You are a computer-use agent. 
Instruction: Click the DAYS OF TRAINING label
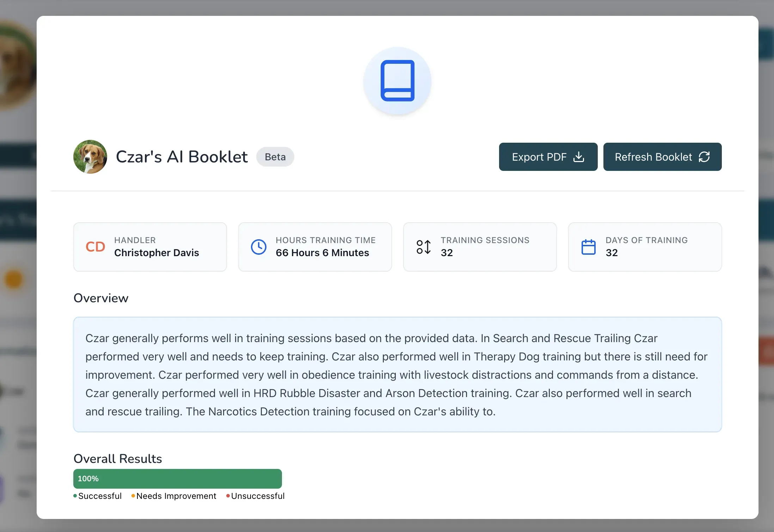point(646,240)
